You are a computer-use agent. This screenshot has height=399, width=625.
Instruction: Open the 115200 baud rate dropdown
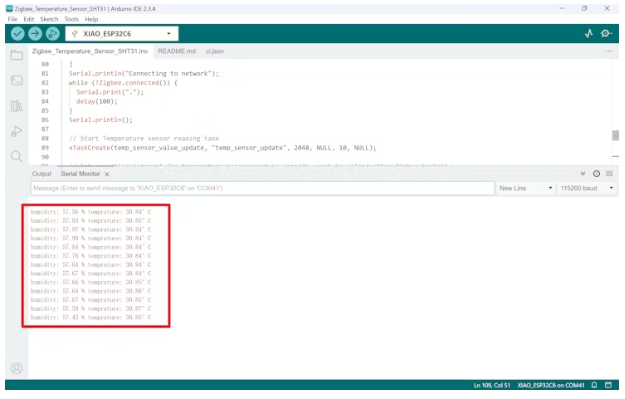click(586, 188)
